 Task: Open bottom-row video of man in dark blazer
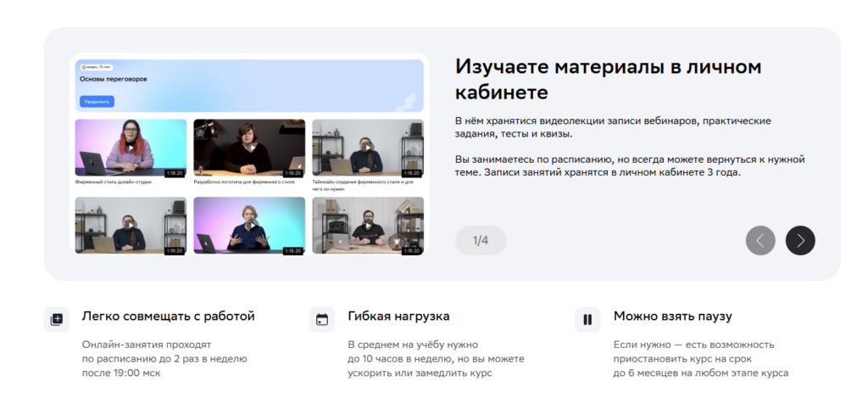(131, 226)
